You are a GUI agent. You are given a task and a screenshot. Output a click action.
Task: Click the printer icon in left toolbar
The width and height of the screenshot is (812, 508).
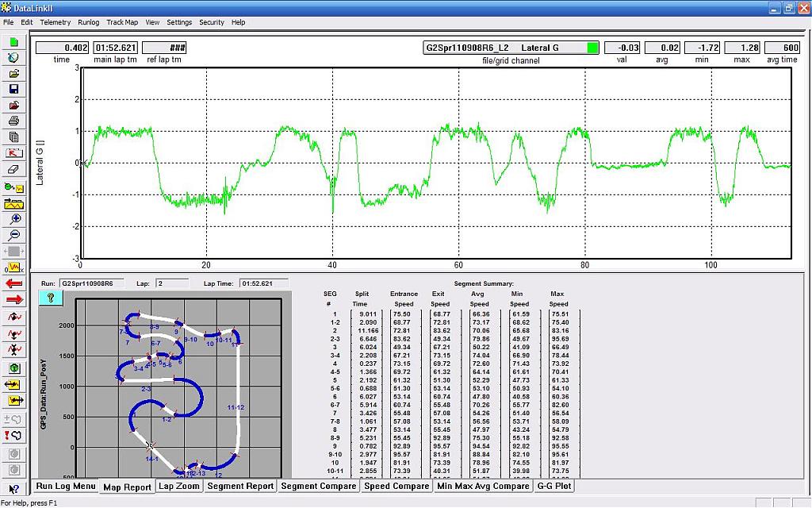14,121
